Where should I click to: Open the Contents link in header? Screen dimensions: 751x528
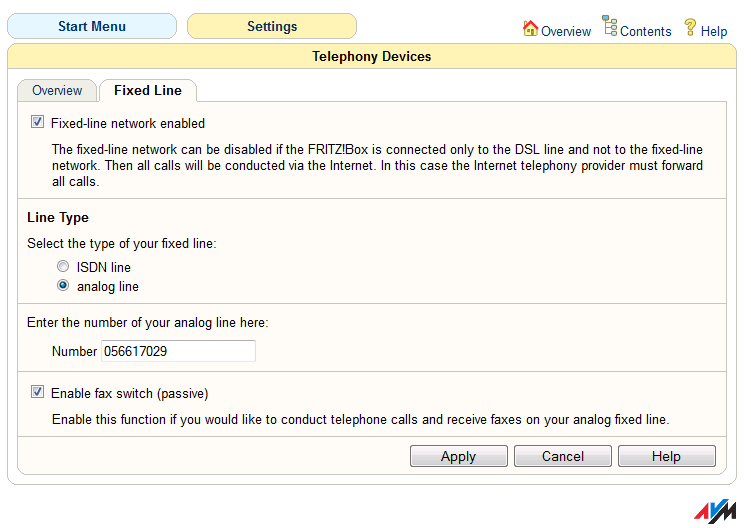click(x=645, y=31)
